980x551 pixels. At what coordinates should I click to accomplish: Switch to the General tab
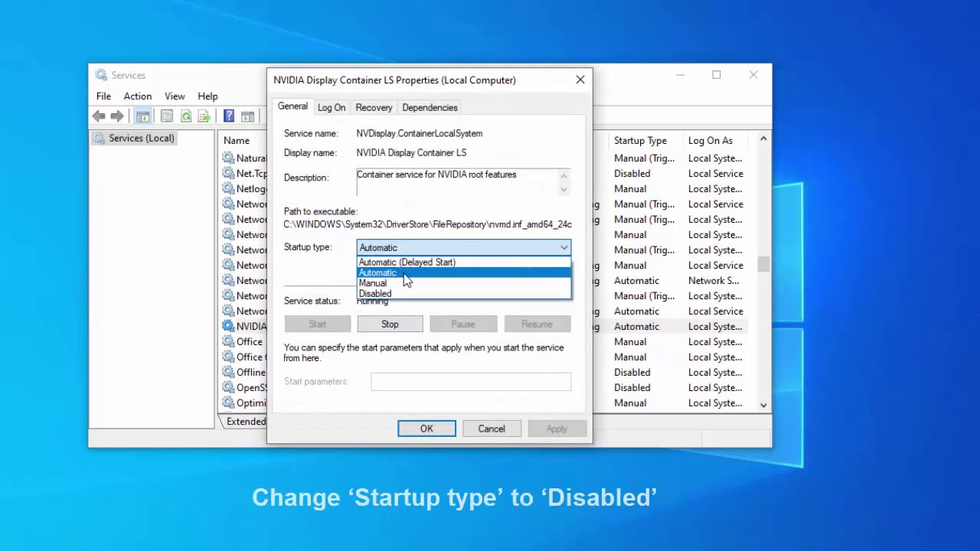292,106
